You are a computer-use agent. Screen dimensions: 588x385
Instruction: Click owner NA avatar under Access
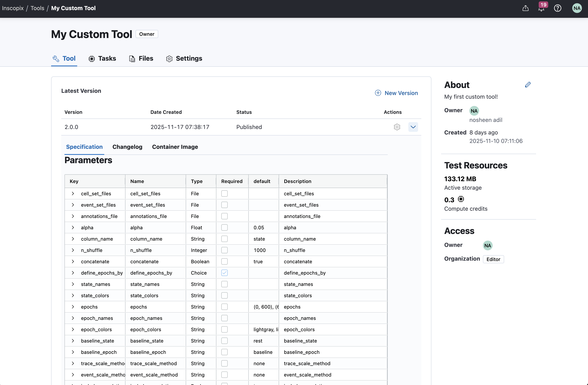487,245
